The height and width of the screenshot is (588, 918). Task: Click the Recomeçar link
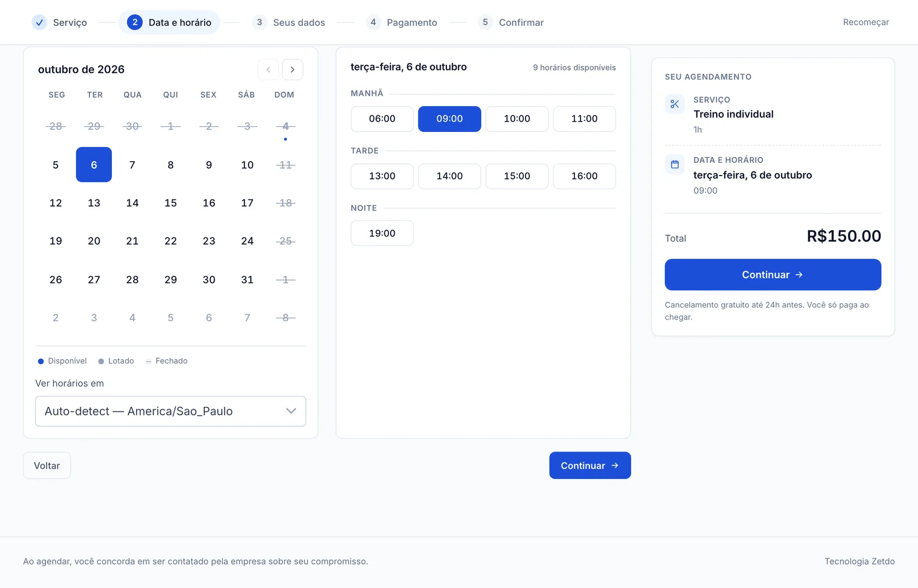866,22
